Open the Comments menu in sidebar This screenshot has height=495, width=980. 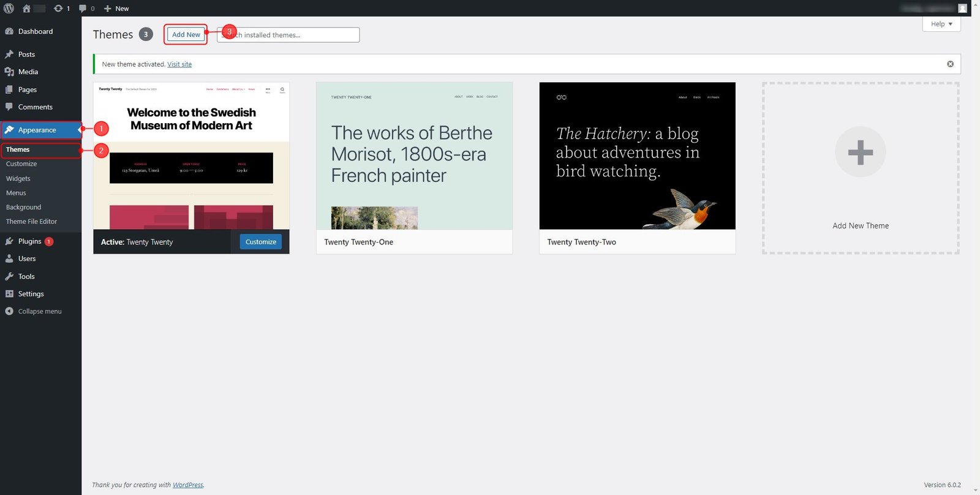point(40,107)
